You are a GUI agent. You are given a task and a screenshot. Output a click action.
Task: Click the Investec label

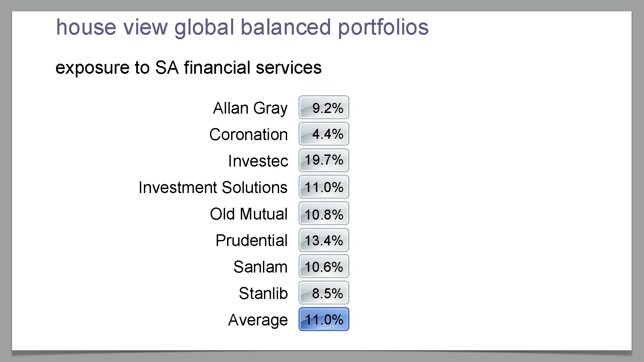tap(258, 161)
